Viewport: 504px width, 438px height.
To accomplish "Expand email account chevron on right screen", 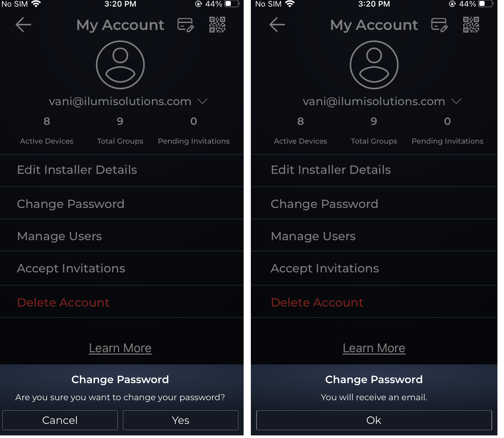I will pos(456,101).
